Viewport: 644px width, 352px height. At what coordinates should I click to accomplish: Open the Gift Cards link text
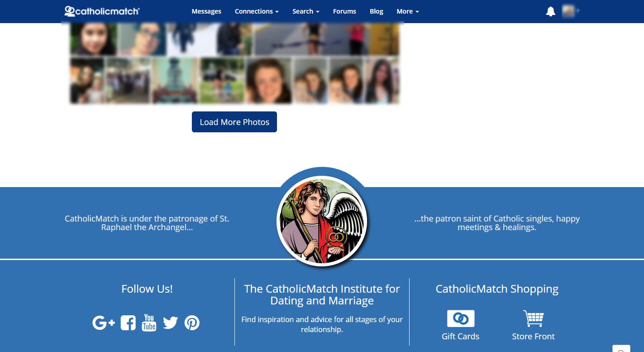coord(460,336)
